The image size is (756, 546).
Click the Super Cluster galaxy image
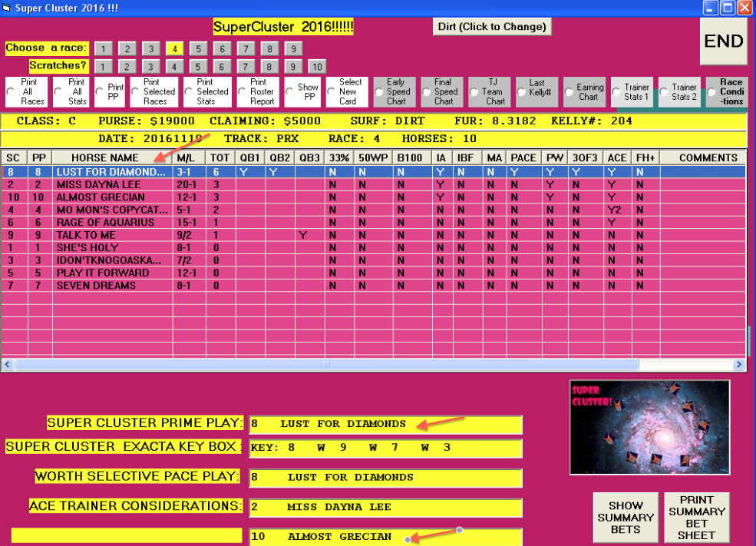[x=649, y=427]
